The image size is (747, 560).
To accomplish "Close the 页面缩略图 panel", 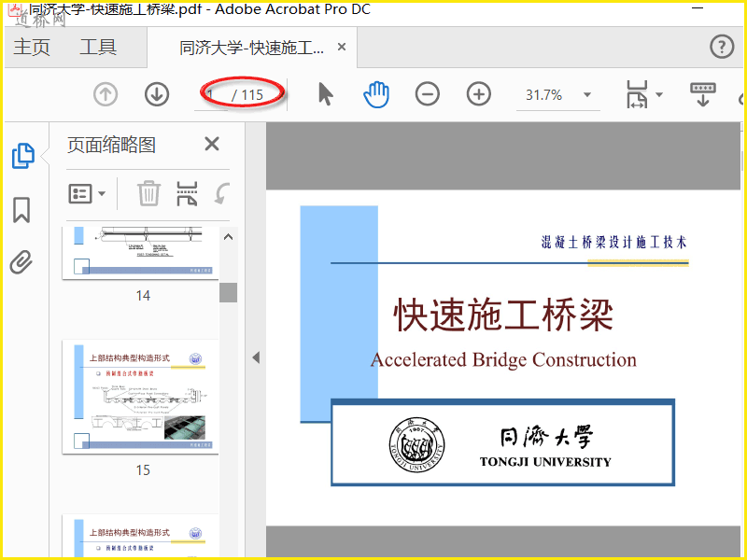I will 212,144.
